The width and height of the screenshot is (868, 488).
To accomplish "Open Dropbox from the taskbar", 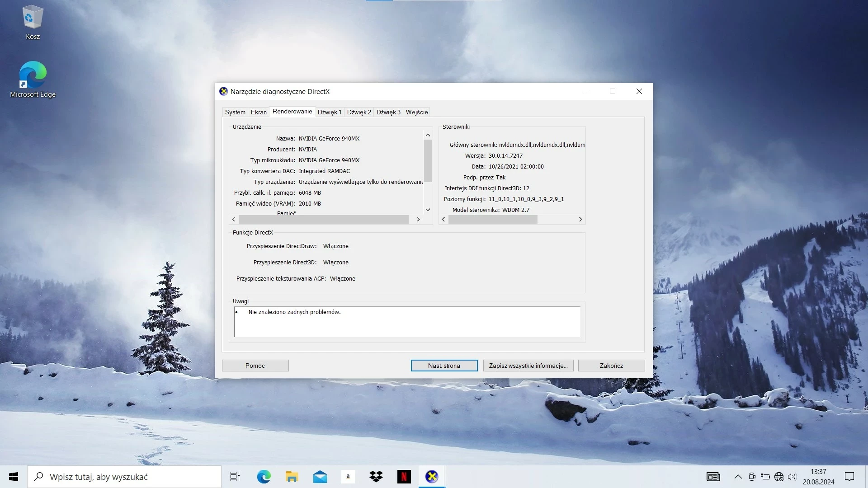I will pyautogui.click(x=376, y=477).
